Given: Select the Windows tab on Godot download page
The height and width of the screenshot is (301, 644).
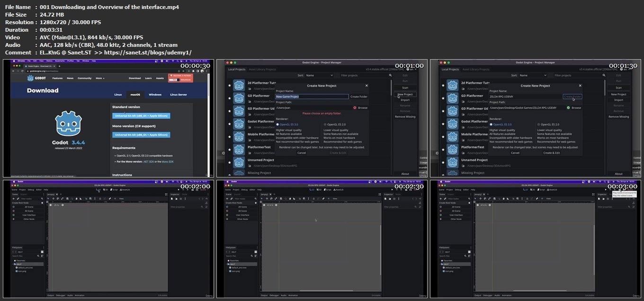Looking at the screenshot, I should [x=155, y=95].
